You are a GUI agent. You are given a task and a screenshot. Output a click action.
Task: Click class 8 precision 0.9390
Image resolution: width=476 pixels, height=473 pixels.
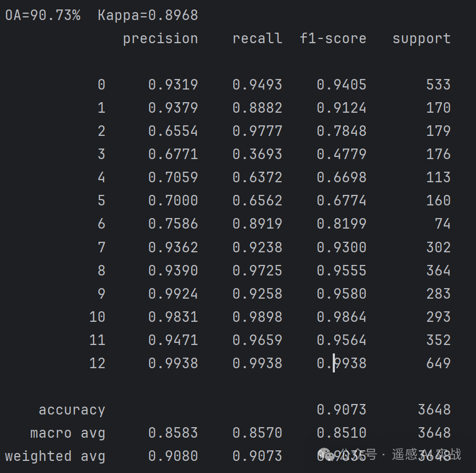173,271
